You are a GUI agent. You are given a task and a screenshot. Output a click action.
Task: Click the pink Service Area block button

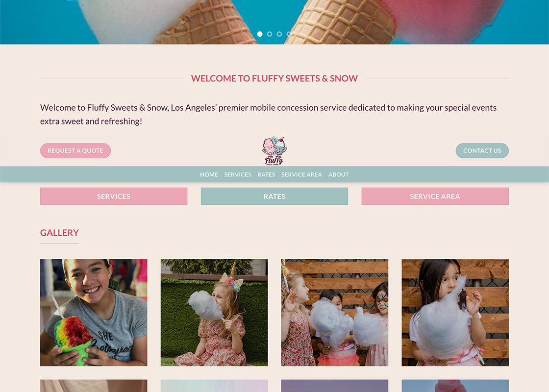point(435,196)
